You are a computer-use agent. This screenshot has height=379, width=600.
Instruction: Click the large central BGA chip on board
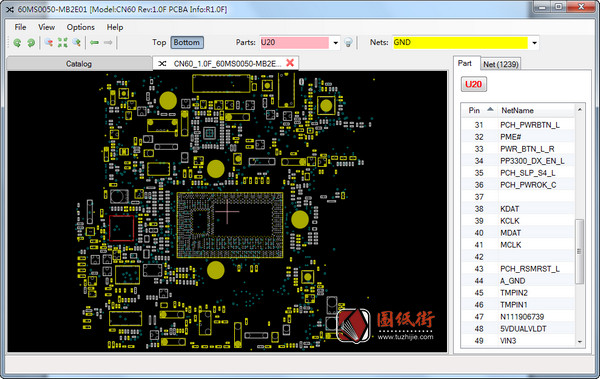tap(230, 225)
